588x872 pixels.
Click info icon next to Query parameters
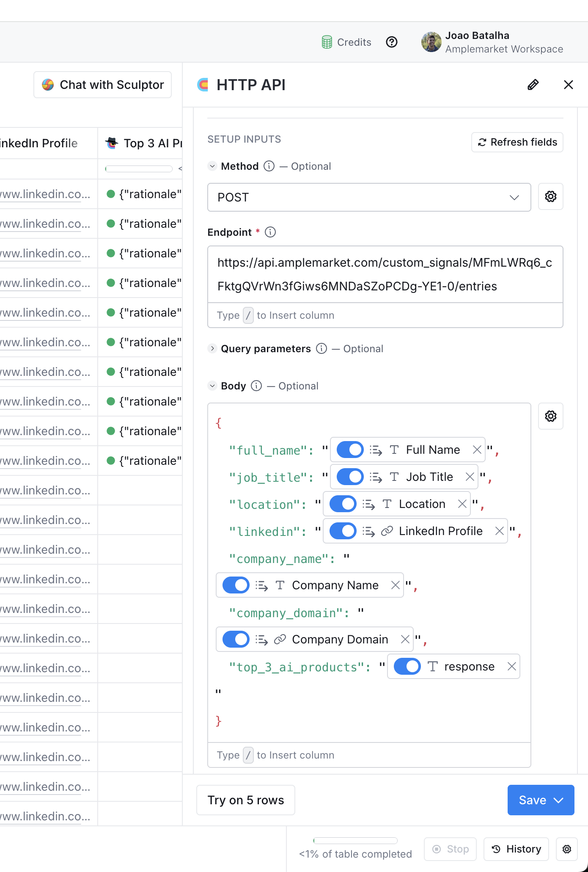[321, 348]
